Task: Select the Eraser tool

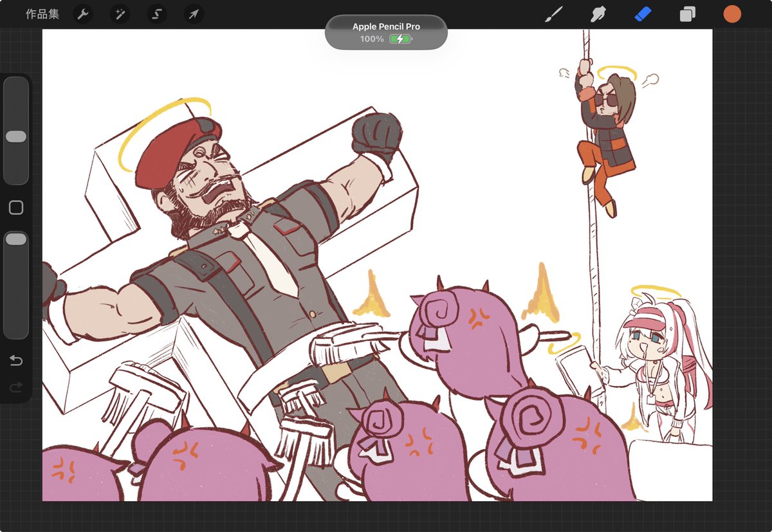Action: tap(643, 14)
